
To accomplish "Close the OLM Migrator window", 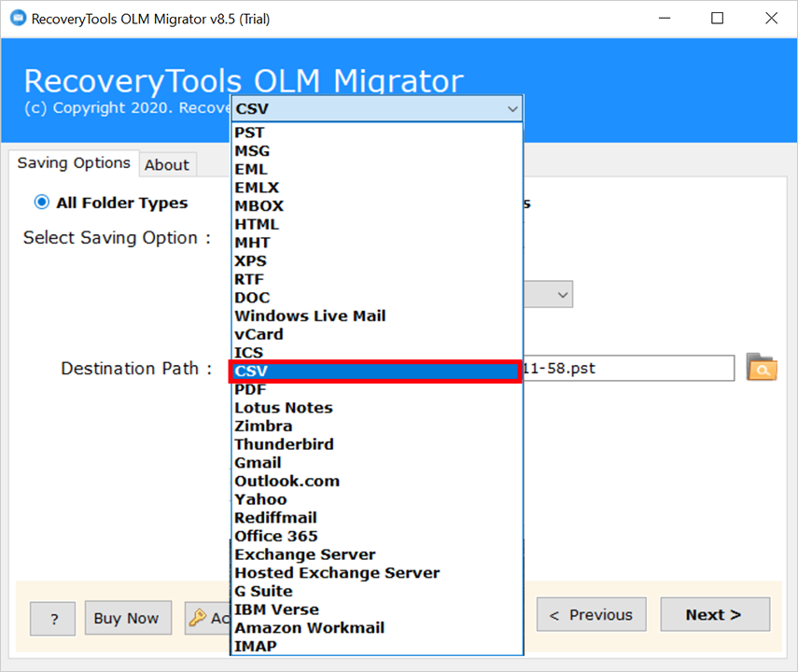I will pos(771,19).
